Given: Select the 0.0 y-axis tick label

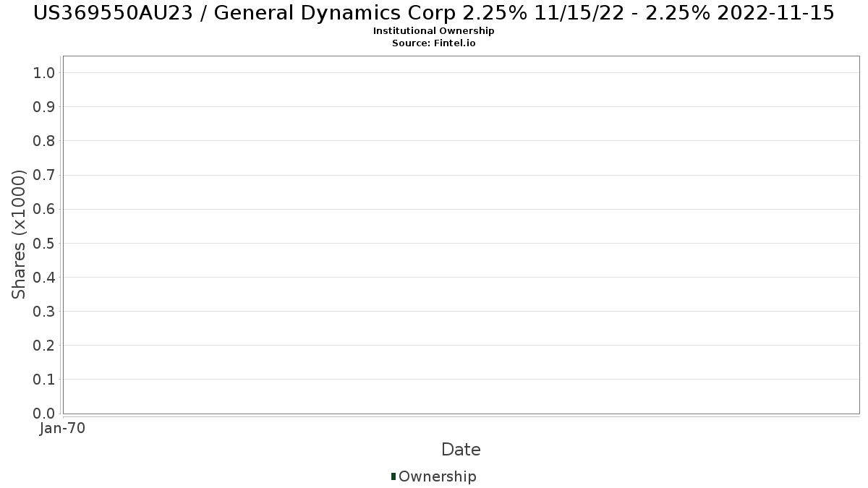Looking at the screenshot, I should click(45, 414).
